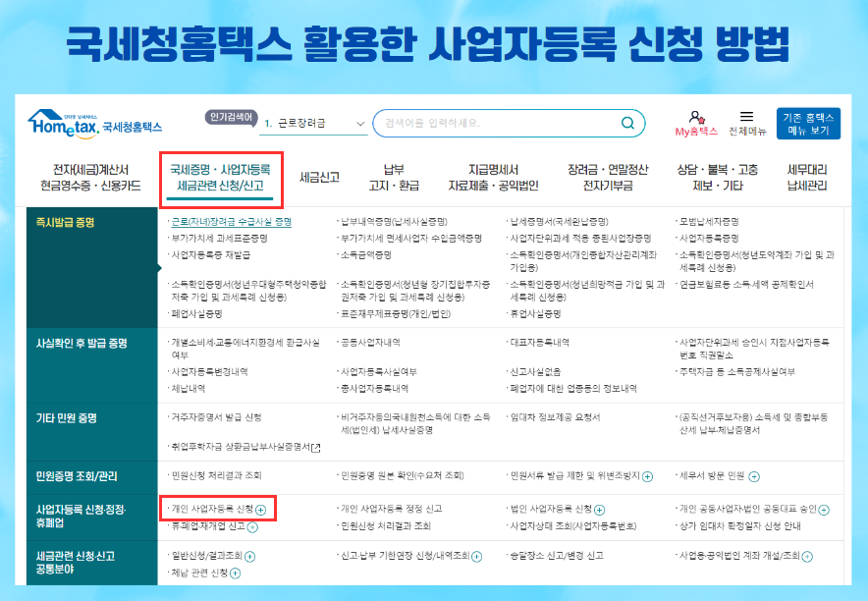Open 연금보험료등 소득세액 공제확인서 link

[747, 285]
